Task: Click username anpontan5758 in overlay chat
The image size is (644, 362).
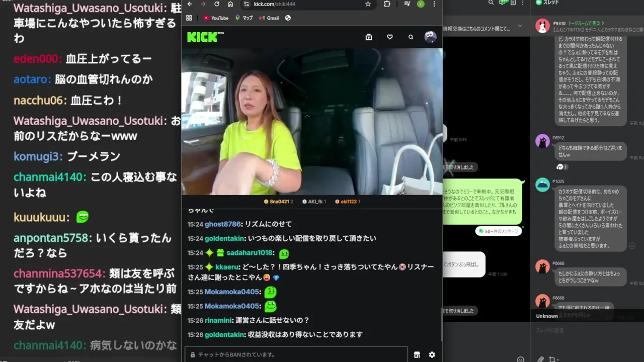Action: tap(51, 238)
